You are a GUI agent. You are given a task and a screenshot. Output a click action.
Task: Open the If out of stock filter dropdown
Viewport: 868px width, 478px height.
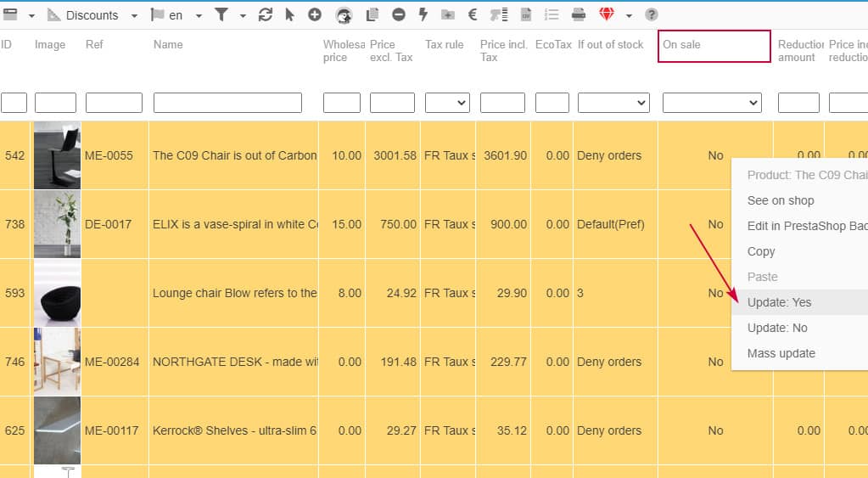coord(613,103)
